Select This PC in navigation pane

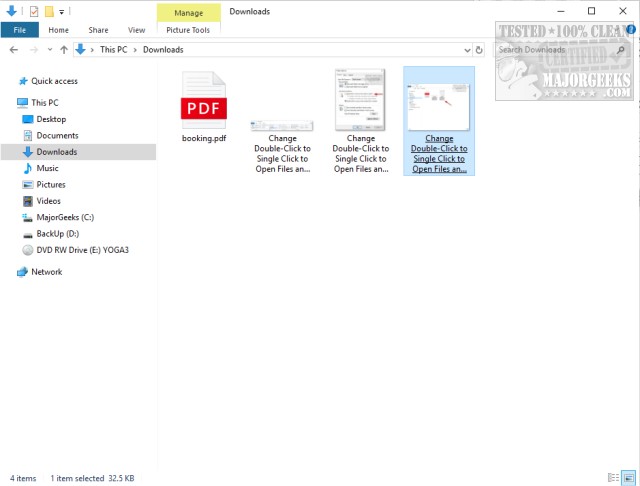(x=45, y=102)
